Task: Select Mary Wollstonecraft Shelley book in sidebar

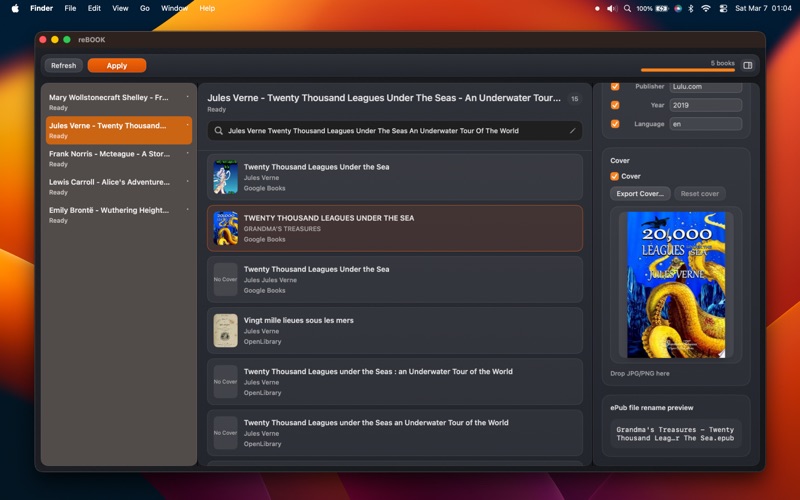Action: click(118, 102)
